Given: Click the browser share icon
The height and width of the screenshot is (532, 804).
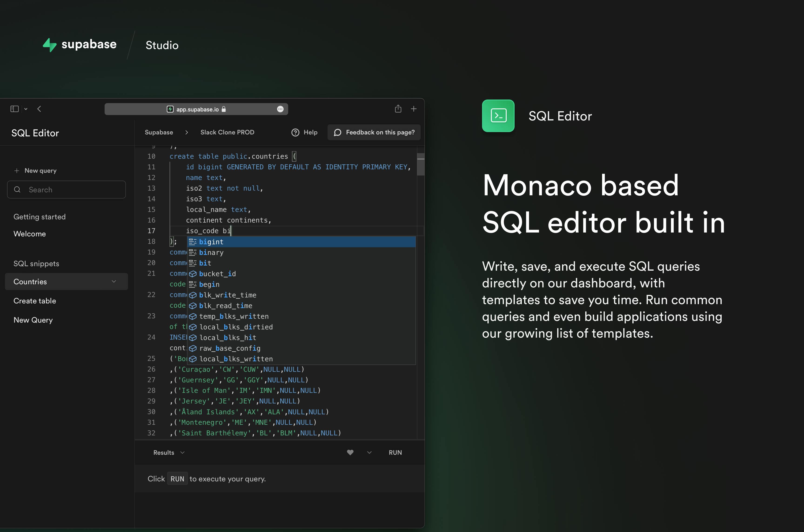Looking at the screenshot, I should (398, 109).
